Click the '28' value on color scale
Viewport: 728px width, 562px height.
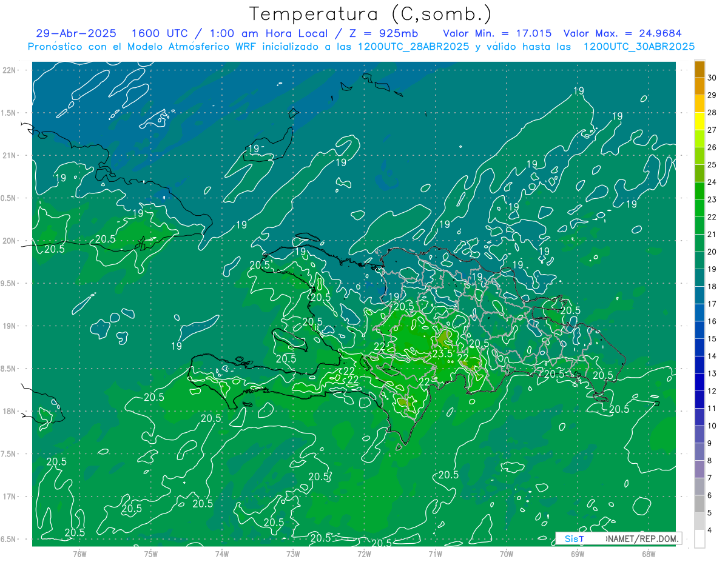coord(712,112)
